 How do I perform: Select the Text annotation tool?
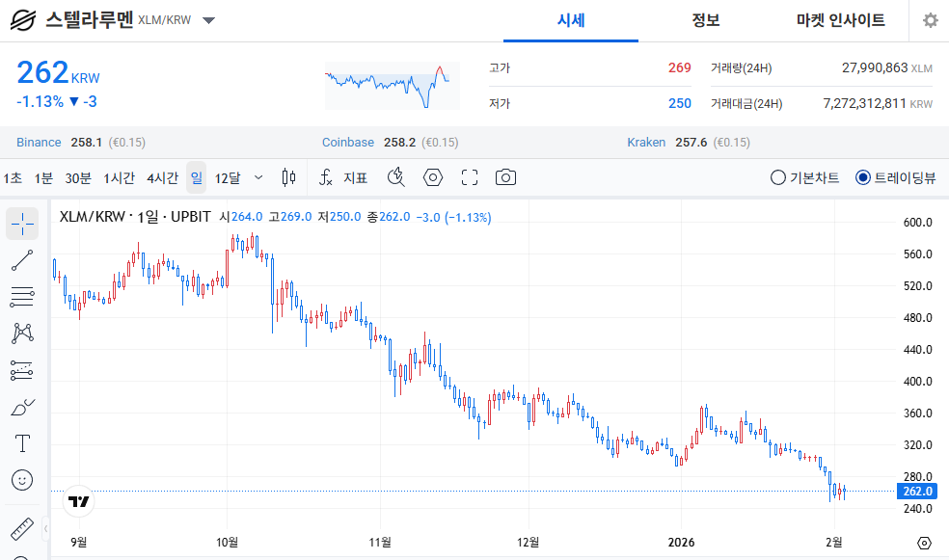(22, 443)
